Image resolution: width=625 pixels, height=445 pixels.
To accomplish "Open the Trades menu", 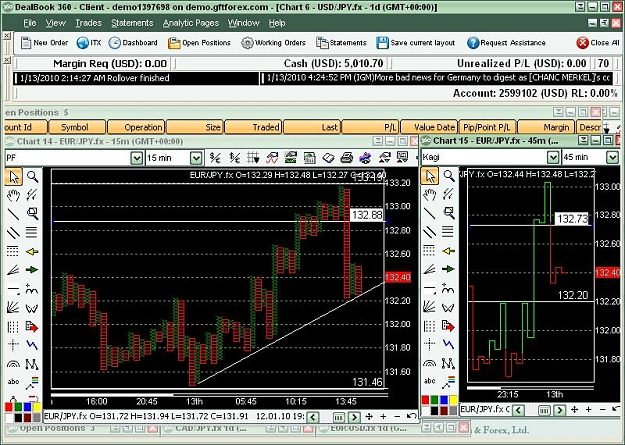I will click(x=88, y=23).
